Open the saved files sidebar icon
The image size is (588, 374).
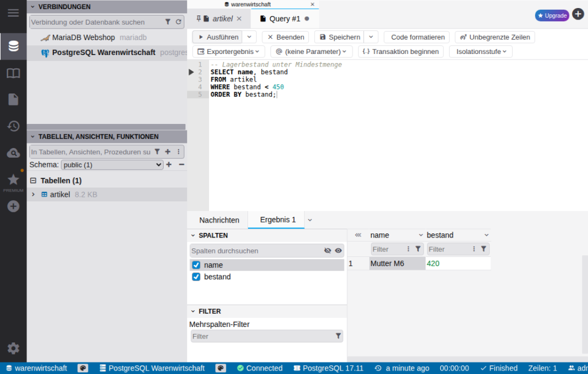[13, 99]
